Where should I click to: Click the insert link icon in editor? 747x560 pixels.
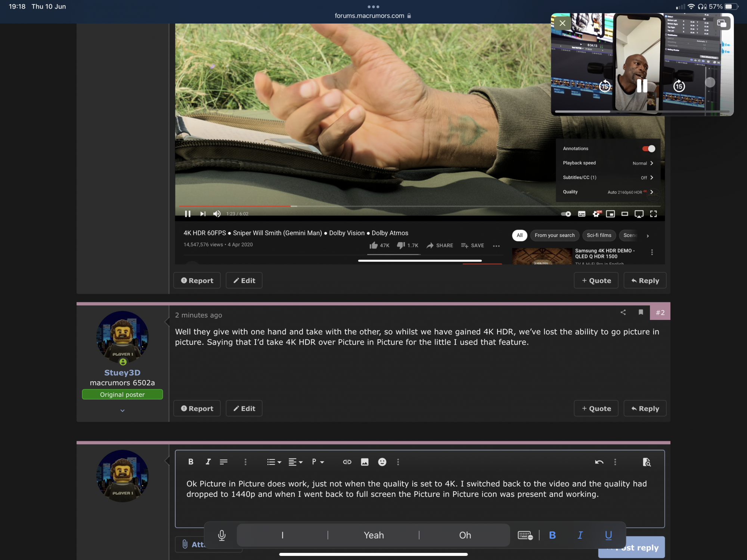(x=347, y=462)
